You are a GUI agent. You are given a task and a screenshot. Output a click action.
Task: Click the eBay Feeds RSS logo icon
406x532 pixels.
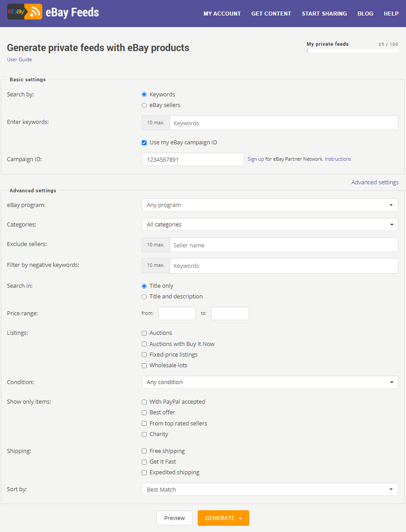pos(25,12)
